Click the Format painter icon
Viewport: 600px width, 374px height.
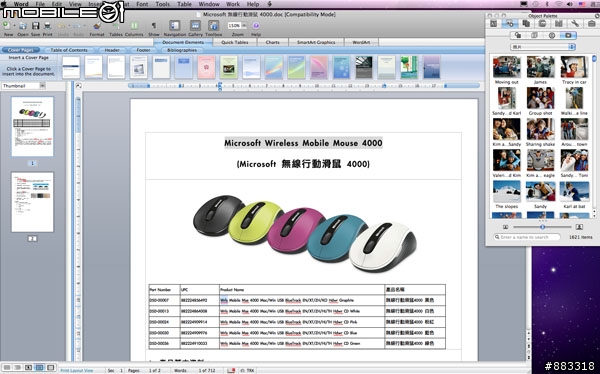click(x=97, y=26)
